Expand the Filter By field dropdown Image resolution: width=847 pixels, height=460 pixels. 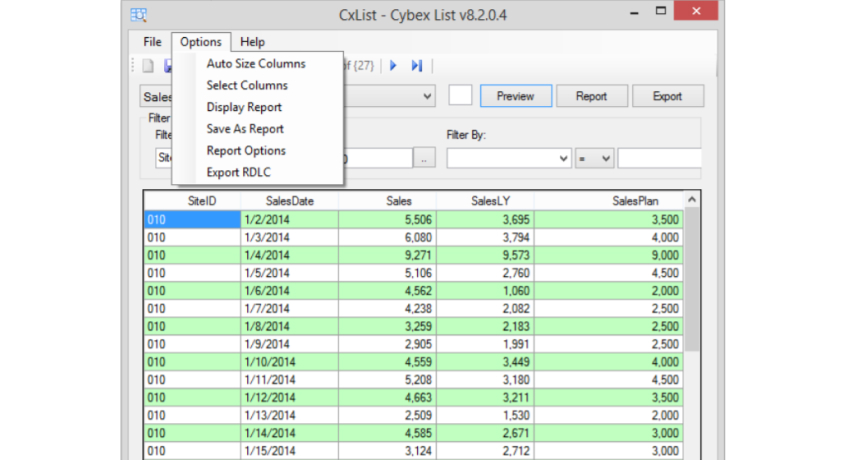tap(562, 158)
